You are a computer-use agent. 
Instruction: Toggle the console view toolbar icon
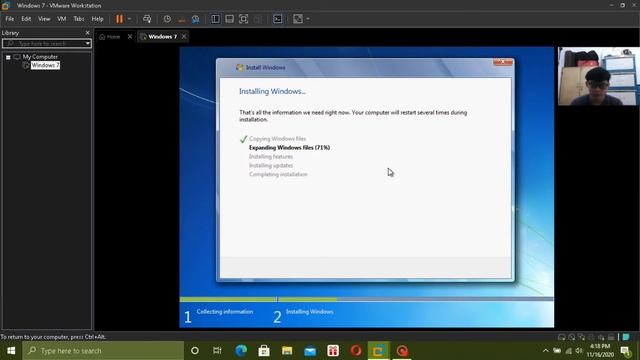[278, 19]
